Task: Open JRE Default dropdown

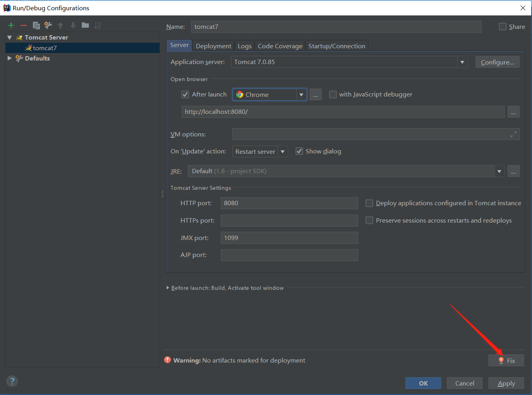Action: [499, 171]
